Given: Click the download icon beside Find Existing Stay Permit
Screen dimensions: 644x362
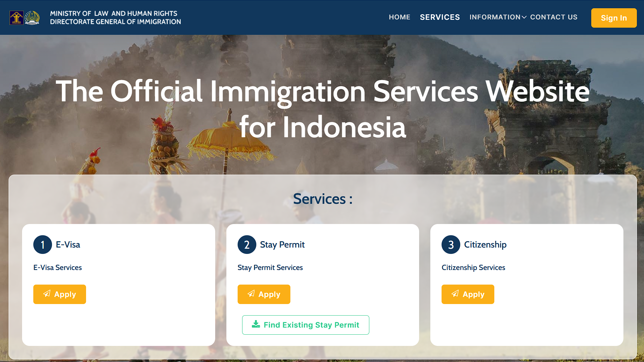Looking at the screenshot, I should 256,324.
